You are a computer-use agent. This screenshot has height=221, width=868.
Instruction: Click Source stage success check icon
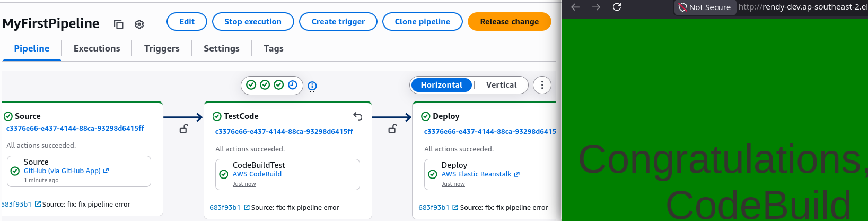click(8, 116)
